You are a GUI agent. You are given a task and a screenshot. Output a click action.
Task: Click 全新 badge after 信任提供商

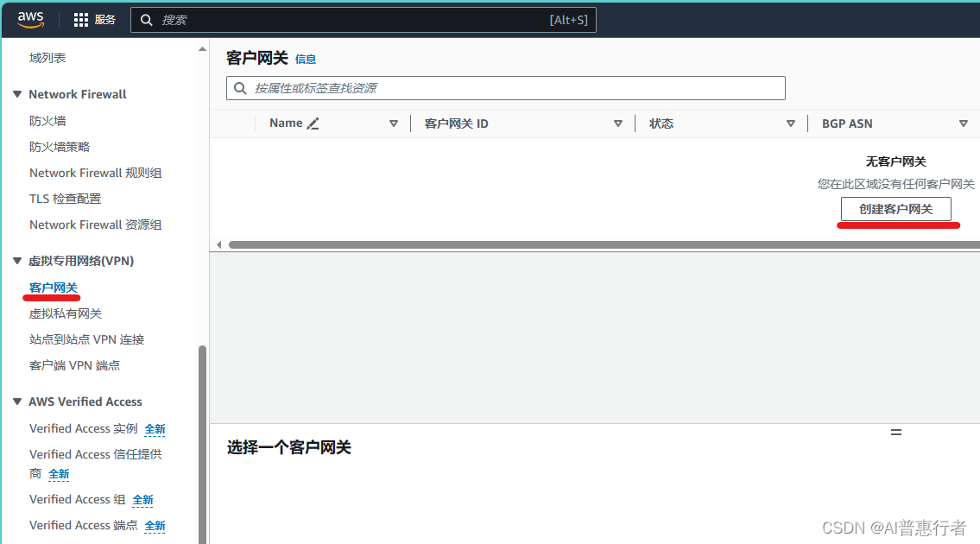(x=59, y=474)
